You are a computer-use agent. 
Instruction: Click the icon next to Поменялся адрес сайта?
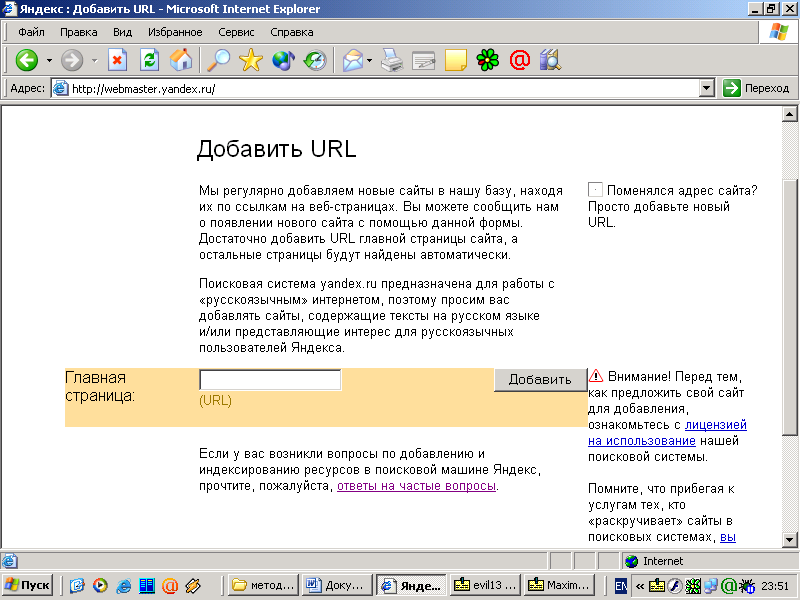tap(595, 190)
